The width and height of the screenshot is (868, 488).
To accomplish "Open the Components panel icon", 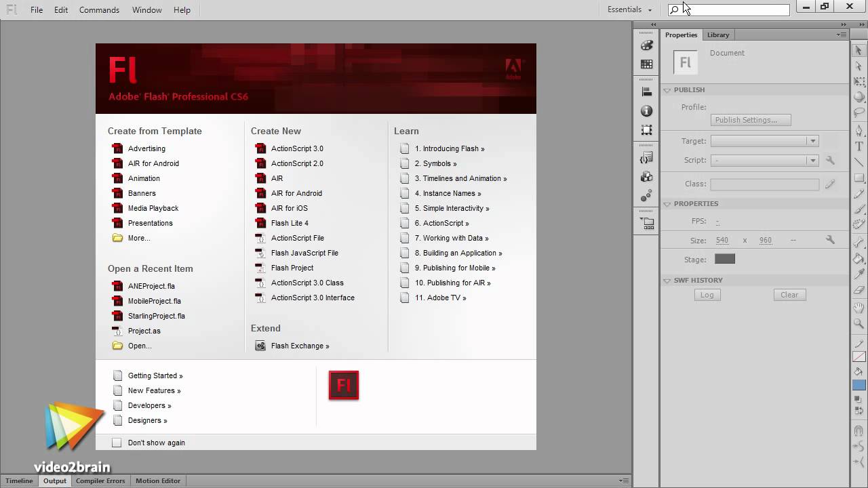I will click(647, 176).
